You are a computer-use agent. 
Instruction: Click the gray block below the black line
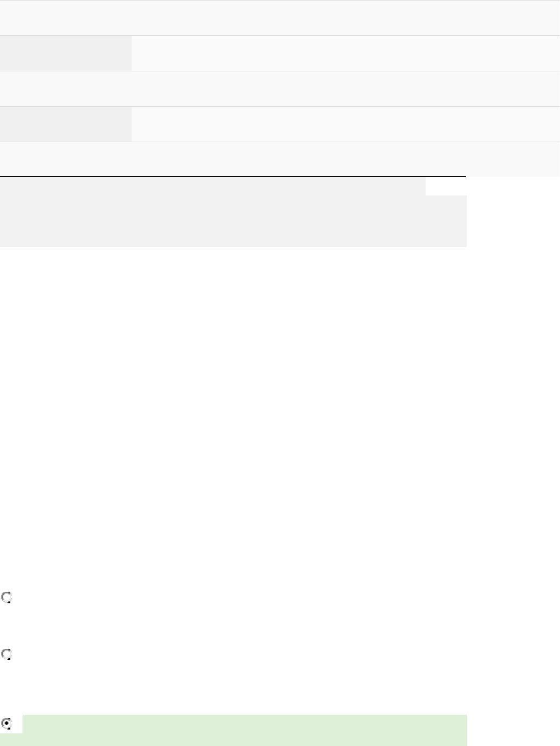[x=219, y=214]
